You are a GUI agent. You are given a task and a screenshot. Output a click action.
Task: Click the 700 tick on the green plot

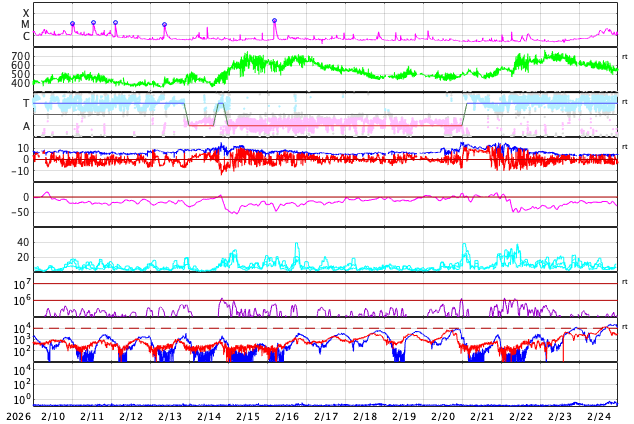tap(20, 57)
